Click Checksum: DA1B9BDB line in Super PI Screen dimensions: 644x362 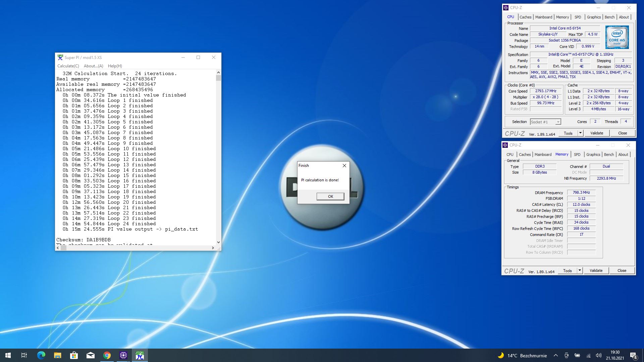point(84,240)
